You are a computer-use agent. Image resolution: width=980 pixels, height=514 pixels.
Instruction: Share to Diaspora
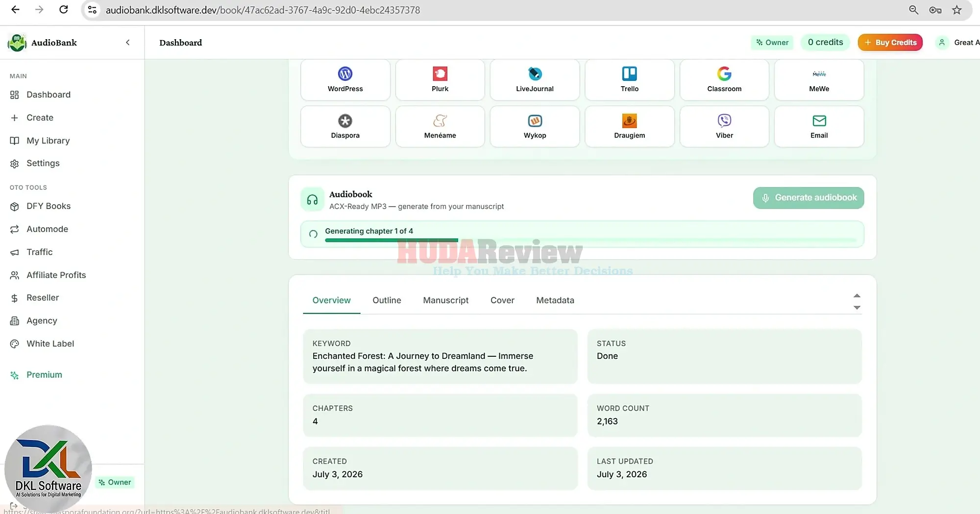pos(345,127)
